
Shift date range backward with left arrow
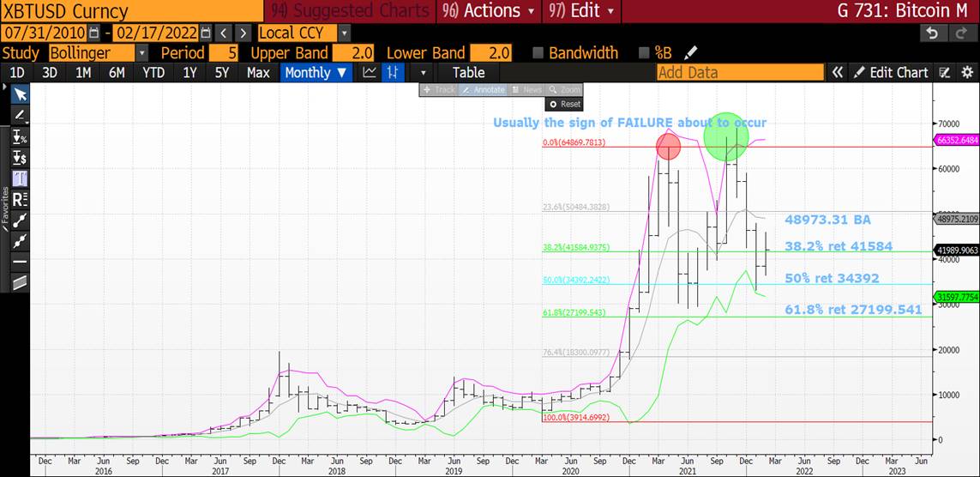click(225, 33)
